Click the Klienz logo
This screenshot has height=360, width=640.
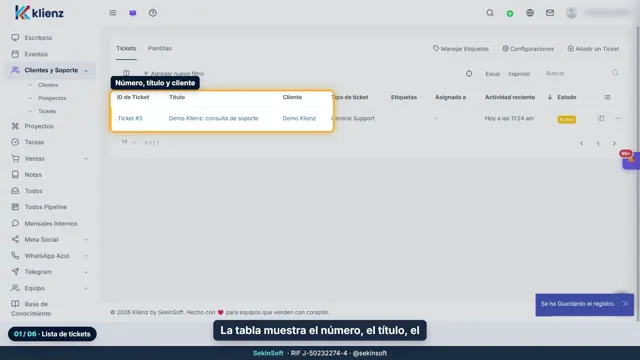[39, 13]
